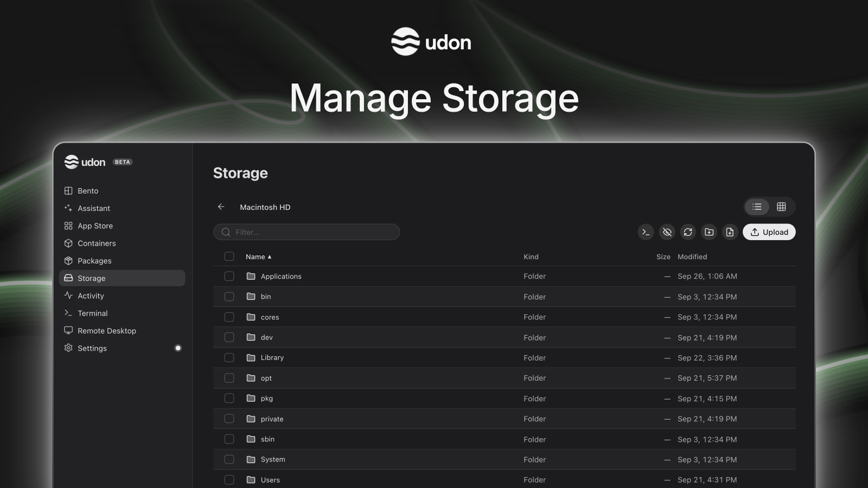Viewport: 868px width, 488px height.
Task: Create new folder icon button
Action: pyautogui.click(x=709, y=232)
